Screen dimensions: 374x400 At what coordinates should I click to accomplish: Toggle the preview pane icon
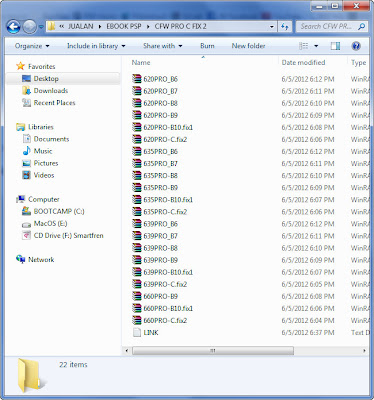pos(335,46)
